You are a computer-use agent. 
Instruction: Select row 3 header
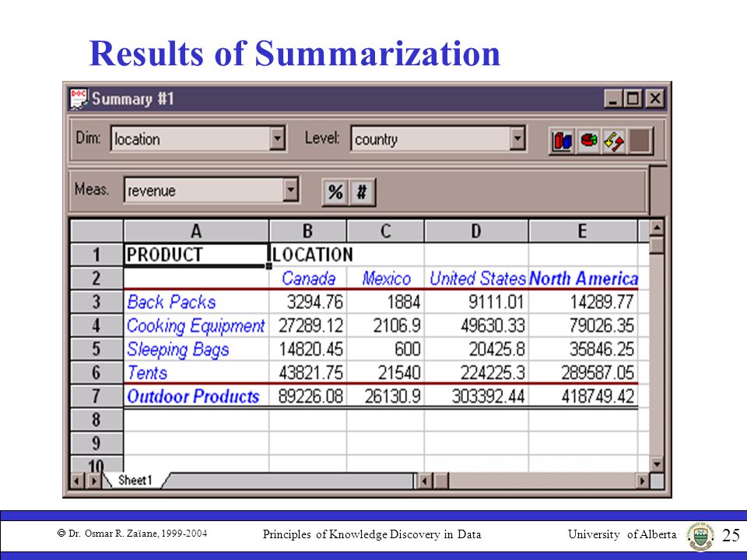(96, 302)
